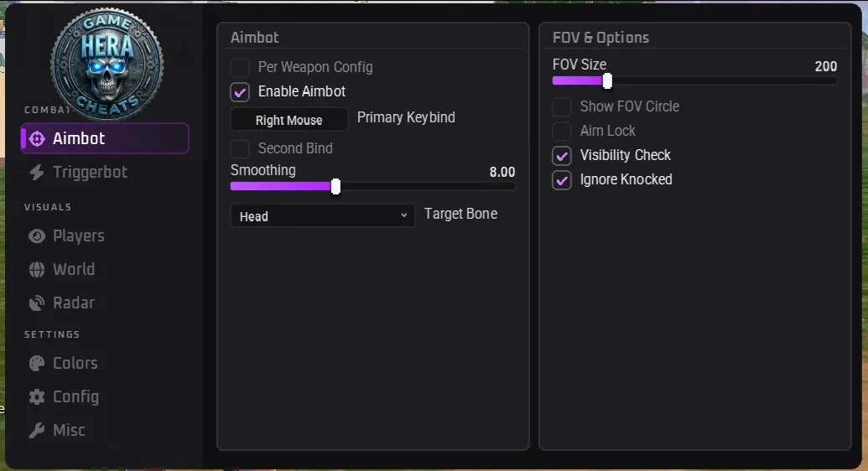Enable the Per Weapon Config checkbox
Image resolution: width=868 pixels, height=471 pixels.
(240, 68)
